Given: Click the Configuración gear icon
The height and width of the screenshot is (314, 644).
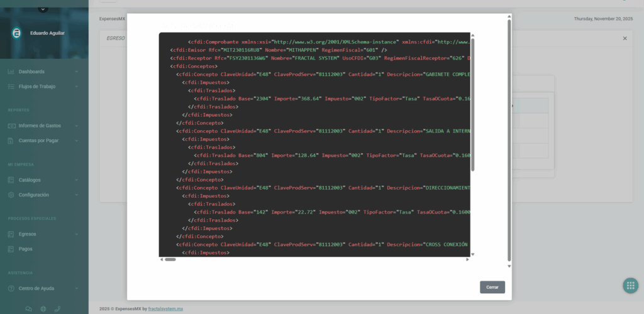Looking at the screenshot, I should point(11,195).
